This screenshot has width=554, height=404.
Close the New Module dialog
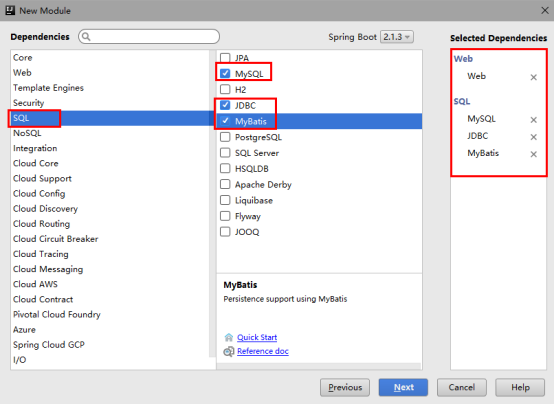pyautogui.click(x=545, y=11)
